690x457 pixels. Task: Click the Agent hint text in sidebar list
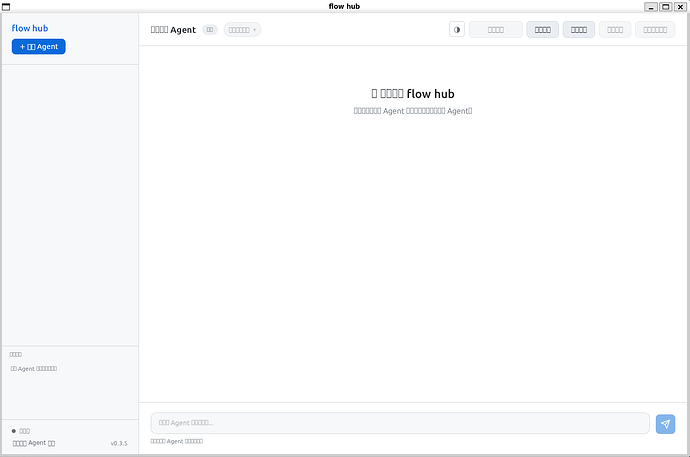tap(34, 369)
